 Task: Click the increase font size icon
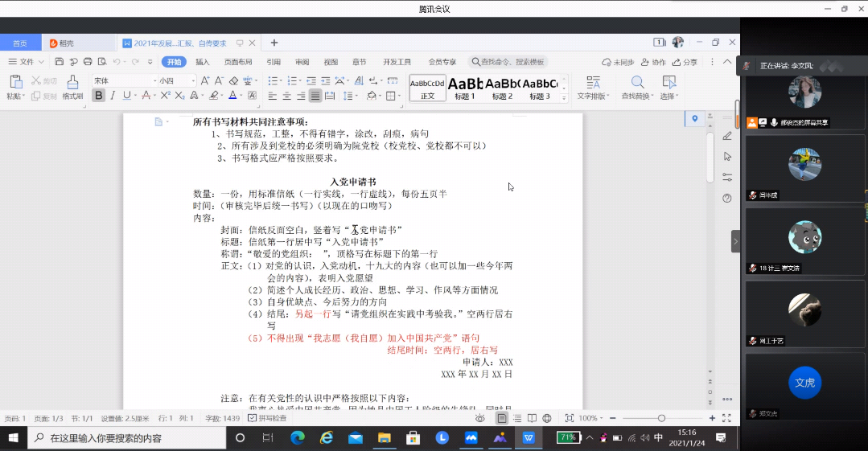point(205,81)
